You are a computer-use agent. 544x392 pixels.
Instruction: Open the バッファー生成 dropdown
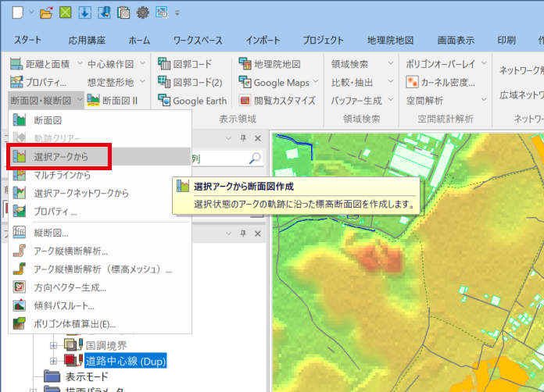[x=387, y=100]
